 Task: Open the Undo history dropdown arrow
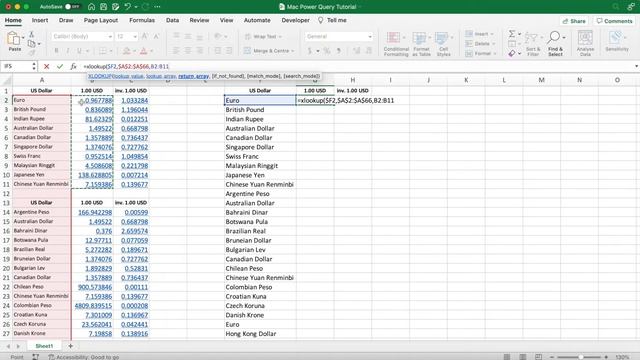point(136,7)
